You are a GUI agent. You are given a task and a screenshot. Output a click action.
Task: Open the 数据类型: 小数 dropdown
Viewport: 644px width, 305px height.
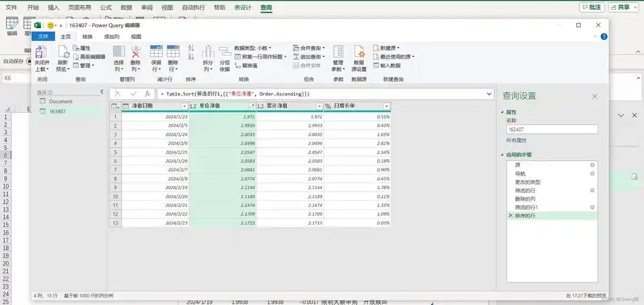click(253, 48)
